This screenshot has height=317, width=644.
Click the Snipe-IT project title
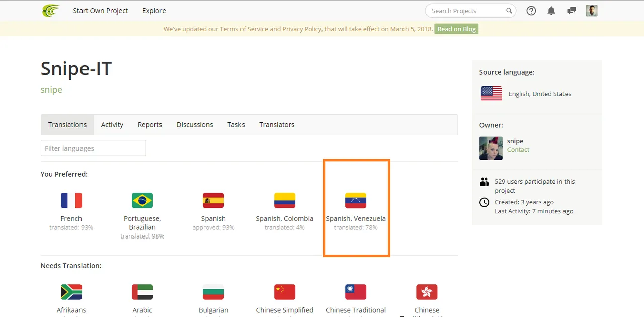(76, 69)
